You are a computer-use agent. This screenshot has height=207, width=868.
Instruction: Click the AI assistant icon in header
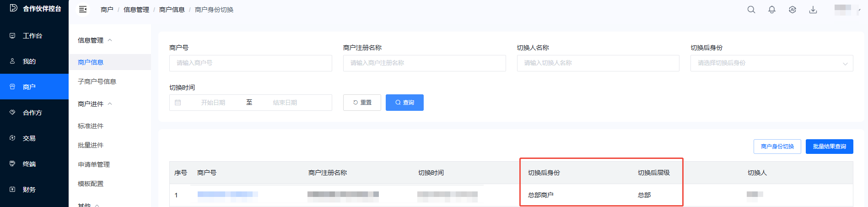coord(792,10)
